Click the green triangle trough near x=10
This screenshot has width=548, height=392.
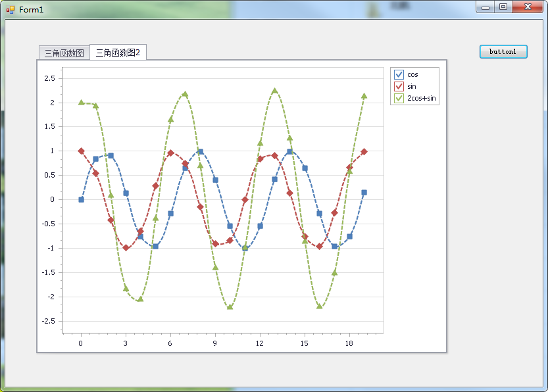point(230,306)
